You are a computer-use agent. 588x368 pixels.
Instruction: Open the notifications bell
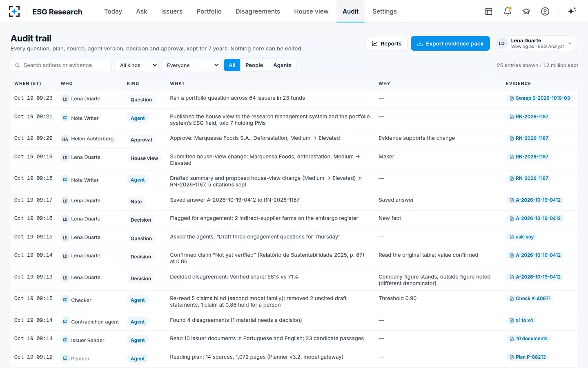[508, 11]
